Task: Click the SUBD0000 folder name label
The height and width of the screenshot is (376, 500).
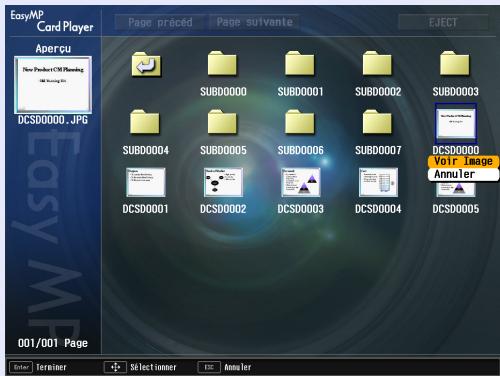Action: (223, 92)
